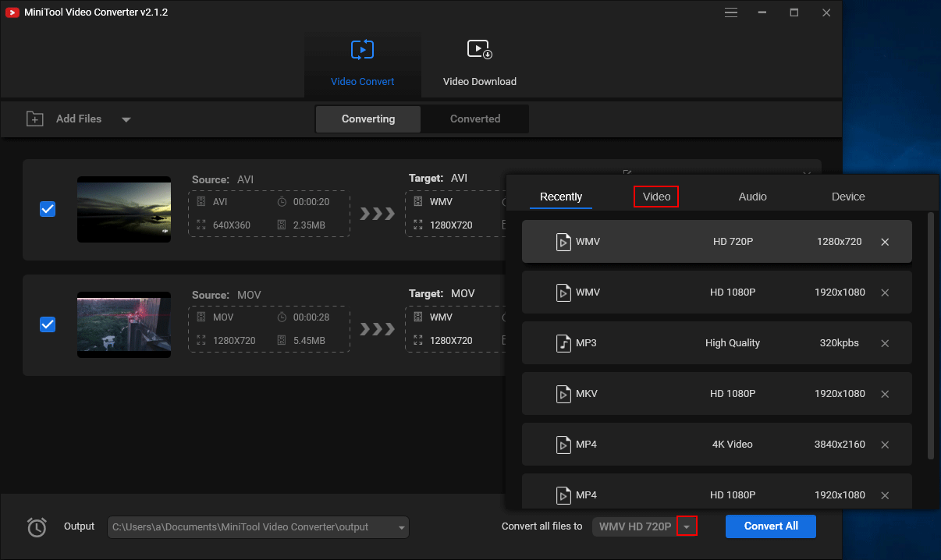941x560 pixels.
Task: Click the MOV source duration clock icon
Action: [x=282, y=317]
